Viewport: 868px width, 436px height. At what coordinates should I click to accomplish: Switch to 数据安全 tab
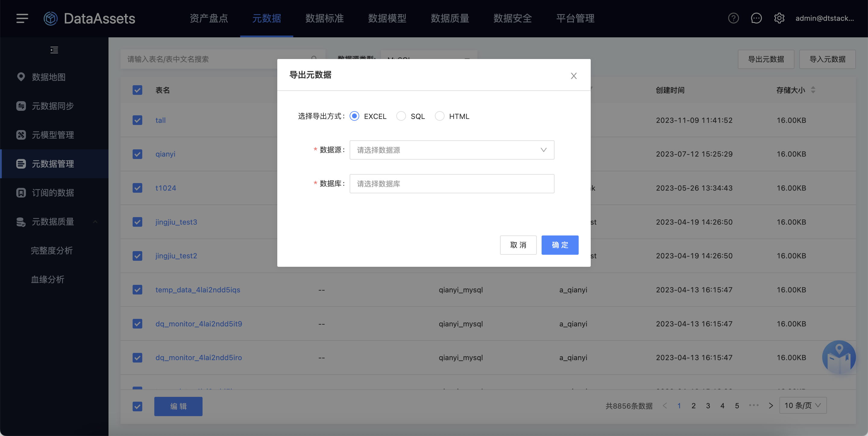512,18
